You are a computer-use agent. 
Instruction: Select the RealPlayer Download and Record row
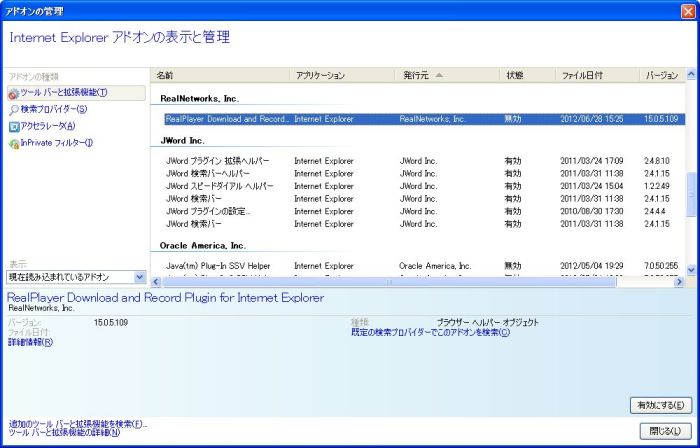[227, 119]
